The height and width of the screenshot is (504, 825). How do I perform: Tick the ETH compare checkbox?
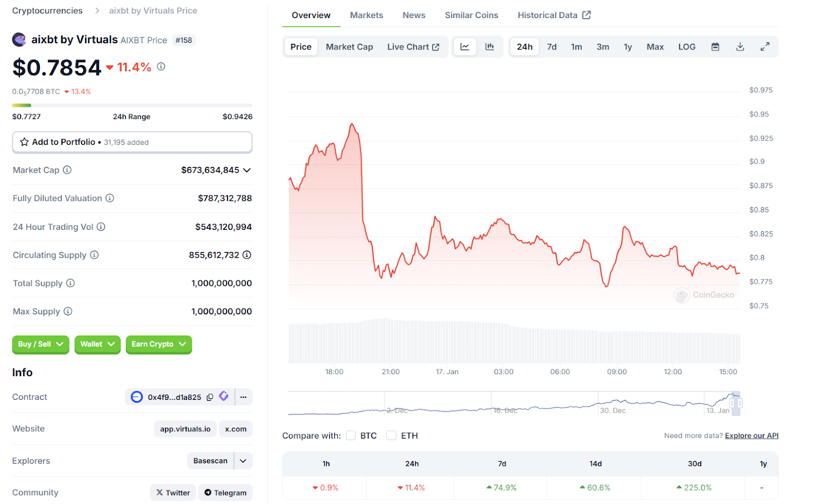tap(391, 435)
